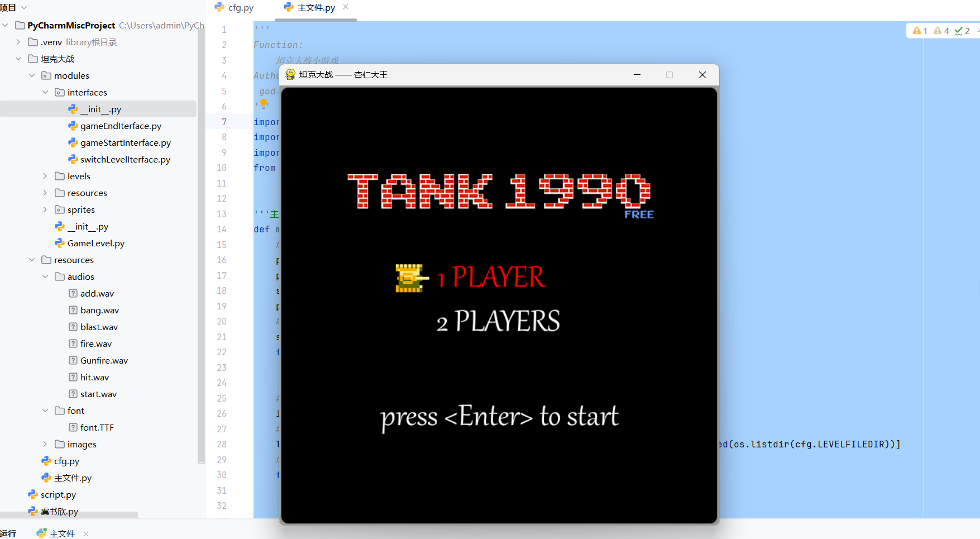Click the file icon beside Gunfire.wav
Screen dimensions: 980x539
pyautogui.click(x=73, y=360)
